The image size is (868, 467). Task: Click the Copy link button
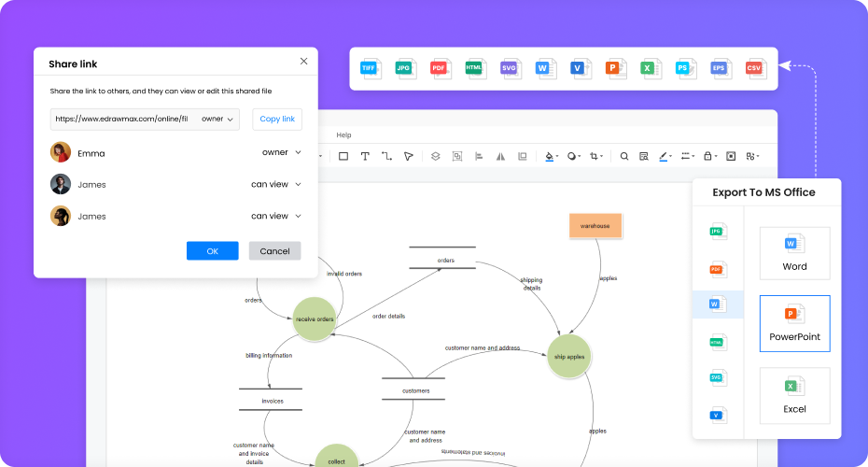click(277, 120)
